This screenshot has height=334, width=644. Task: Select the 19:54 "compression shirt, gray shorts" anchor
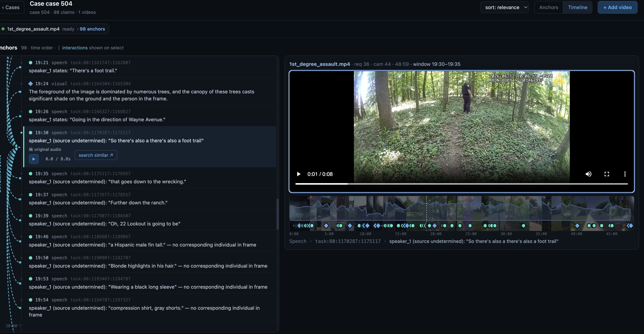(x=150, y=307)
